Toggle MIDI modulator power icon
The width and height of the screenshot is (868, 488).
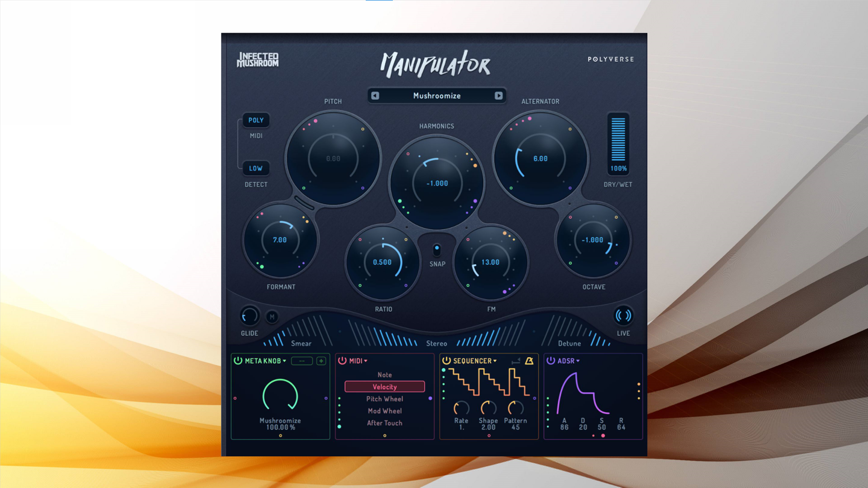click(x=342, y=361)
